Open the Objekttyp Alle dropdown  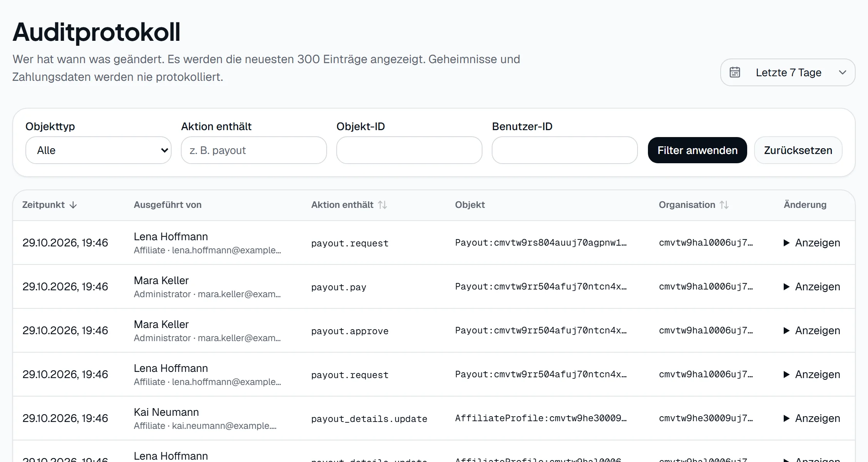(98, 150)
